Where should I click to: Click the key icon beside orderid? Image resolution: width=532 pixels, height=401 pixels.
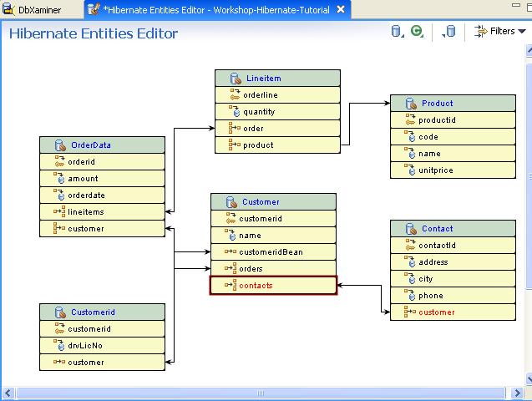[59, 161]
